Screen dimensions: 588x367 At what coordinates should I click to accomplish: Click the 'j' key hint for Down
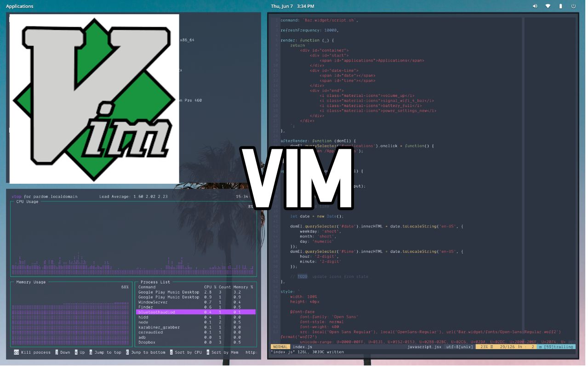pyautogui.click(x=57, y=352)
